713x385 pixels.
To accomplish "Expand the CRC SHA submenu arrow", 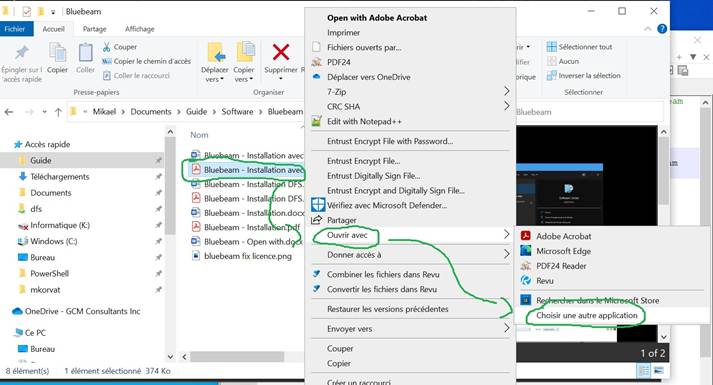I will coord(507,106).
